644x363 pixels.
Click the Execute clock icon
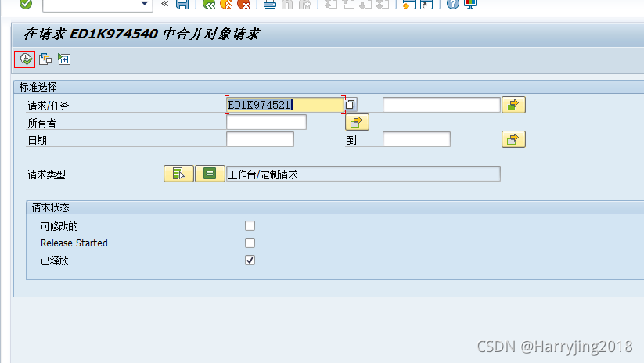click(x=26, y=59)
